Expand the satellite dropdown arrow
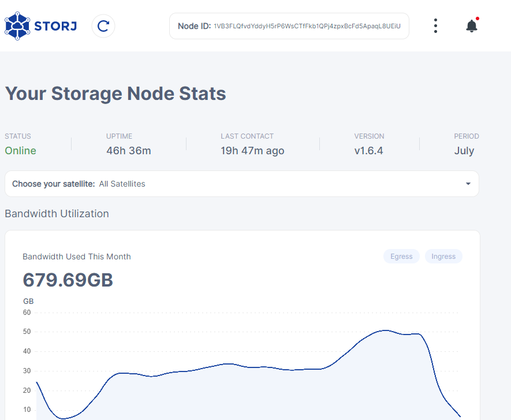Screen dimensions: 511x420 [468, 184]
